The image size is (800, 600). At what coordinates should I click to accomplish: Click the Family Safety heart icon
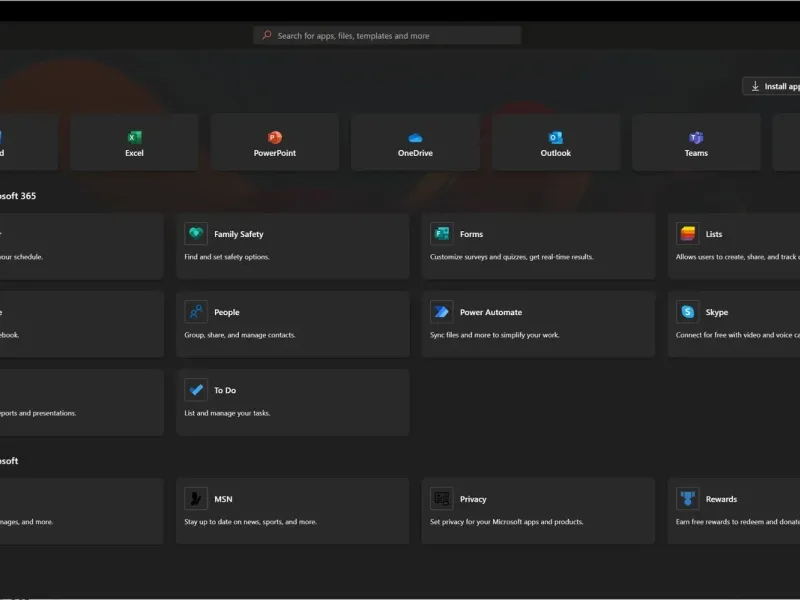196,234
